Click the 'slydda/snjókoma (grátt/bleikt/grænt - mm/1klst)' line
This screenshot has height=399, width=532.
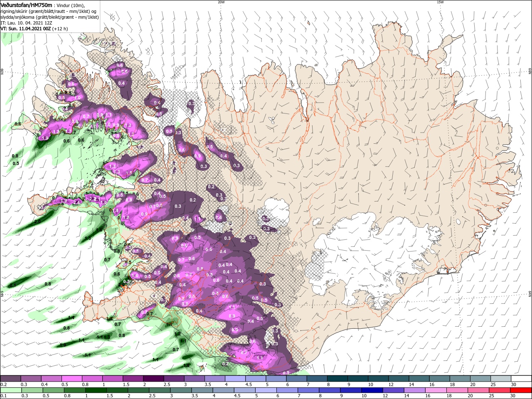click(50, 17)
